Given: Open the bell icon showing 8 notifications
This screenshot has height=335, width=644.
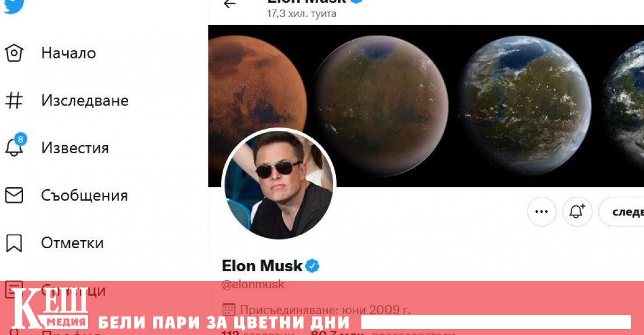Looking at the screenshot, I should [x=14, y=146].
